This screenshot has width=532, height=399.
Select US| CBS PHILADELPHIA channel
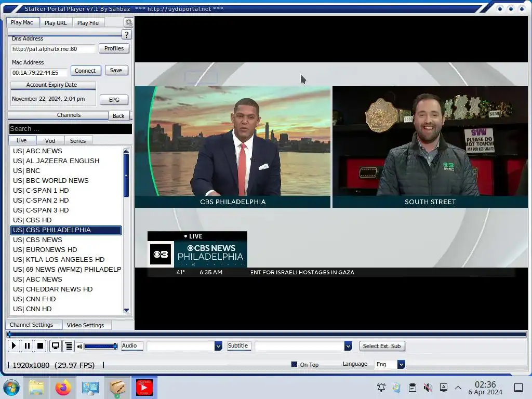(66, 230)
